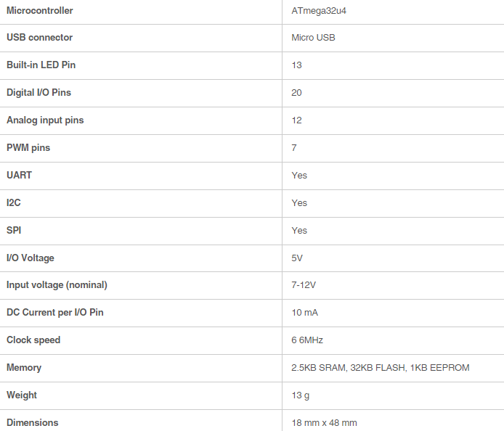Click the SPI row label
Viewport: 504px width, 431px height.
pos(15,231)
